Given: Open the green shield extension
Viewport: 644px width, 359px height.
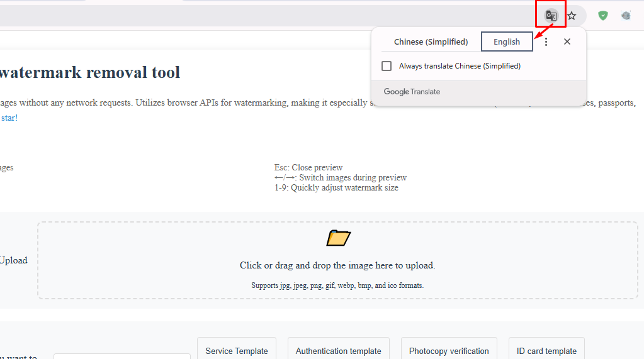Looking at the screenshot, I should 603,16.
